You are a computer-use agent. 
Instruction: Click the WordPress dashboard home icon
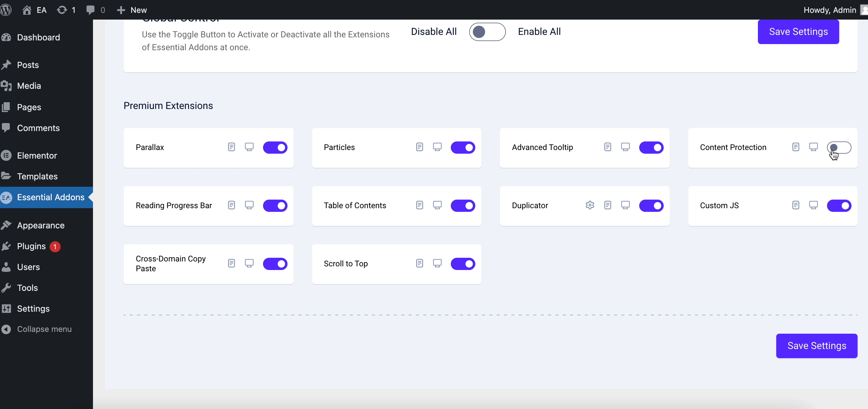[26, 9]
